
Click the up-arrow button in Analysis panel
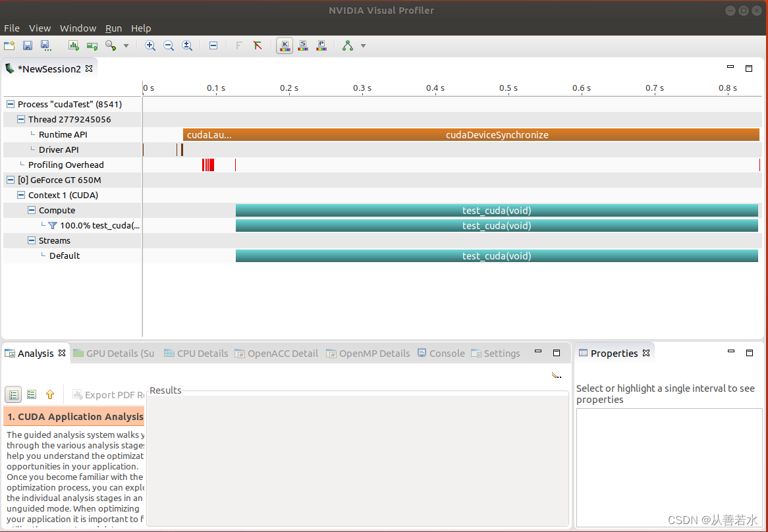pyautogui.click(x=49, y=394)
